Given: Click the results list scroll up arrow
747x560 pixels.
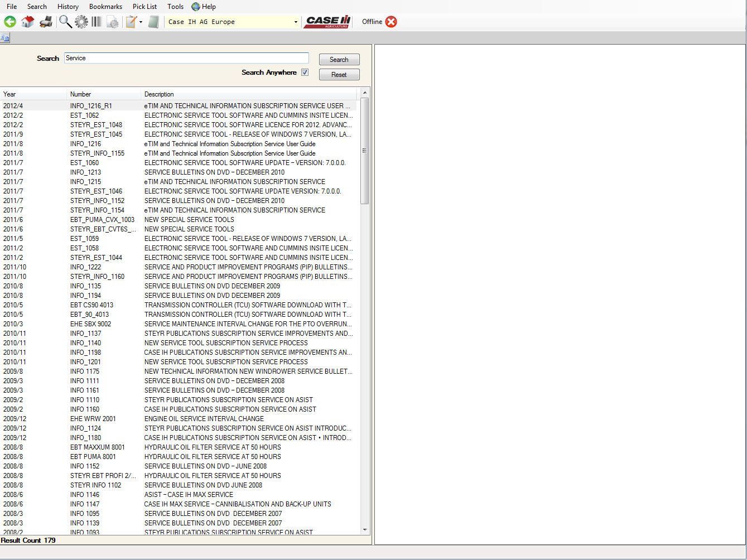Looking at the screenshot, I should (365, 93).
